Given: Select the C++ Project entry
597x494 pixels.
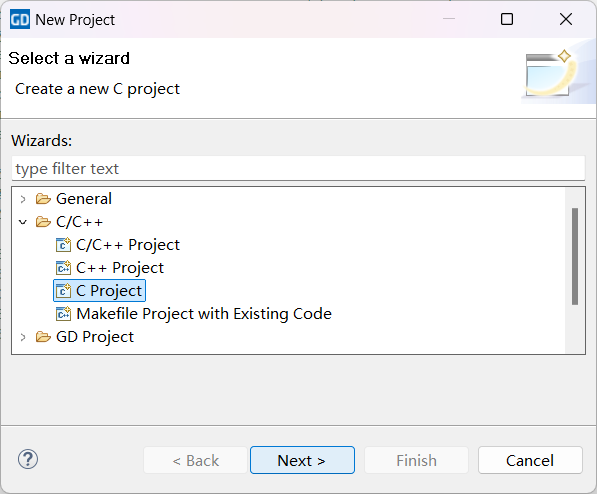Looking at the screenshot, I should (x=120, y=268).
